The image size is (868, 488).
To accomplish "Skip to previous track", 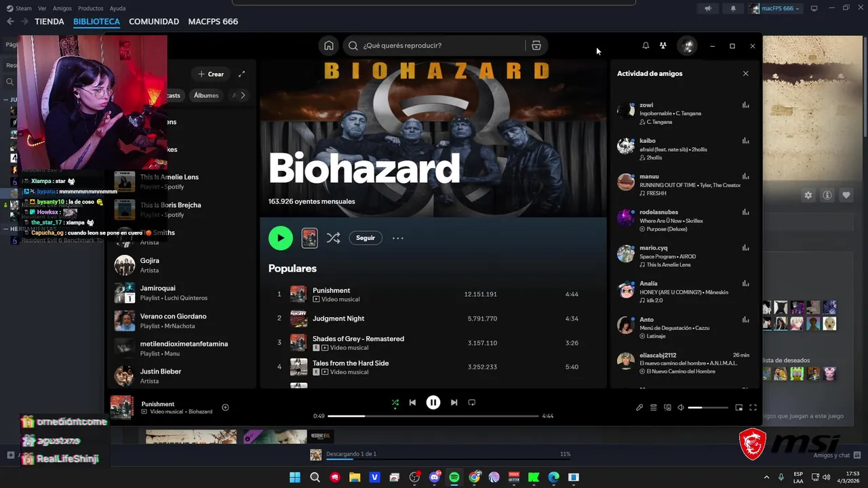I will [412, 403].
